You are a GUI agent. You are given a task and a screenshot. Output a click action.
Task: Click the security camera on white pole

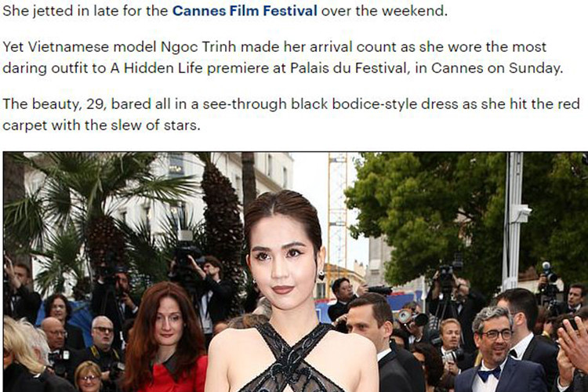tap(522, 213)
